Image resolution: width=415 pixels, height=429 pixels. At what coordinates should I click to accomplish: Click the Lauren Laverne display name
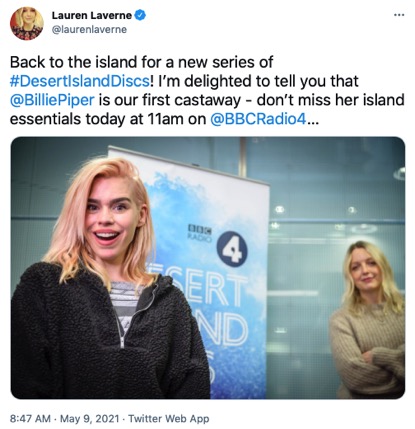coord(92,15)
